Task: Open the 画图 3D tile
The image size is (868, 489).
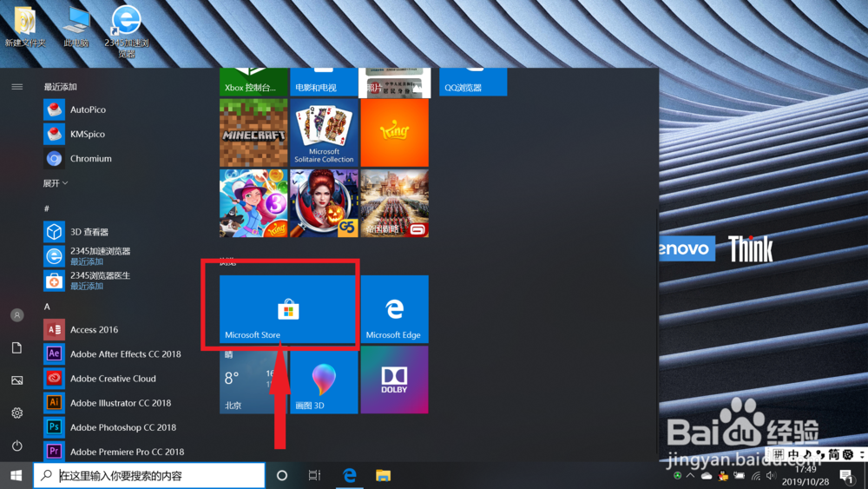Action: click(324, 380)
